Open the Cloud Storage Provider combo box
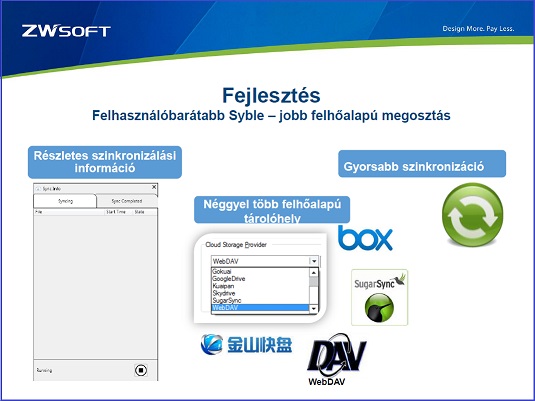Image resolution: width=535 pixels, height=401 pixels. coord(265,261)
